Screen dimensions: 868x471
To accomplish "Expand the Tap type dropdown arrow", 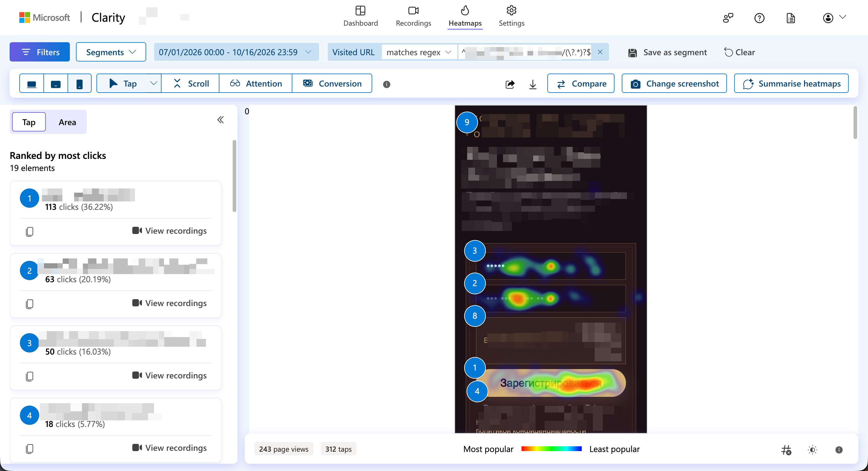I will (154, 84).
